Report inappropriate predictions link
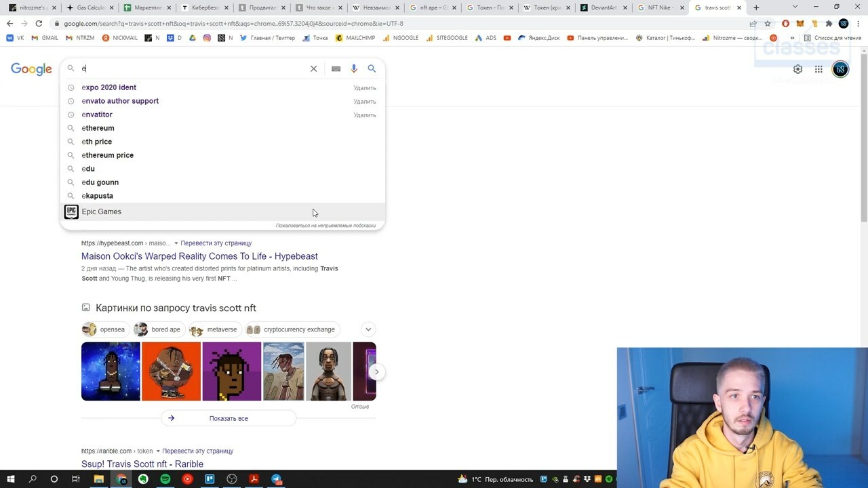The height and width of the screenshot is (488, 868). (325, 226)
